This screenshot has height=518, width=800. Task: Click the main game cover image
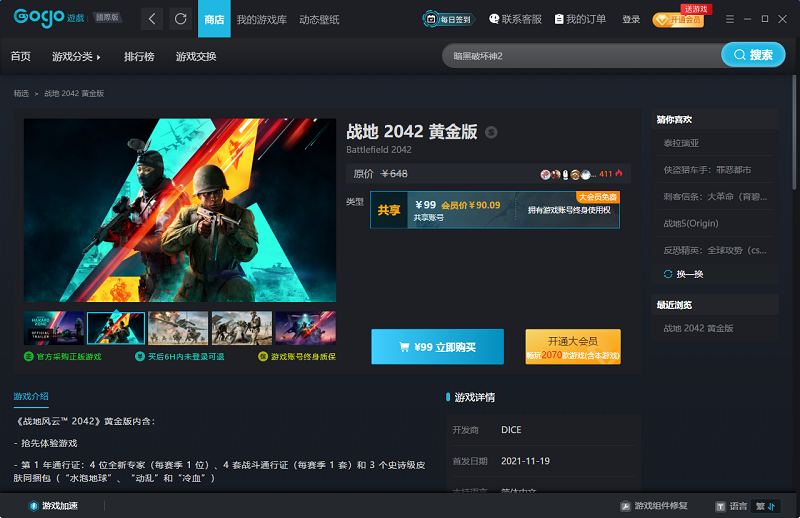click(180, 210)
